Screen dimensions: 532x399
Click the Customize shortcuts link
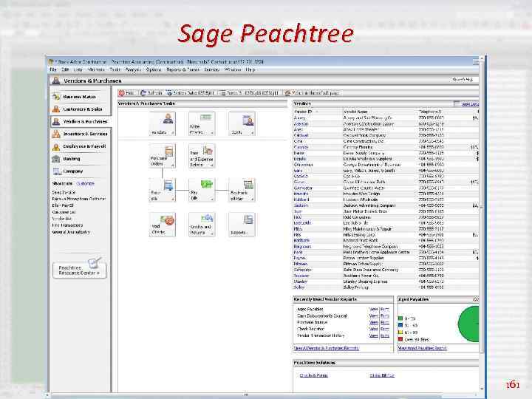pyautogui.click(x=85, y=183)
